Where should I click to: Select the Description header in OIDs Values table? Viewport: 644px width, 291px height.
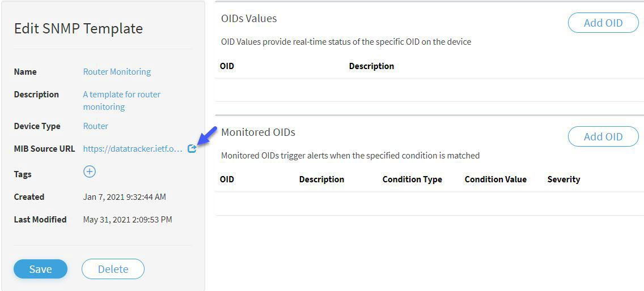click(371, 66)
